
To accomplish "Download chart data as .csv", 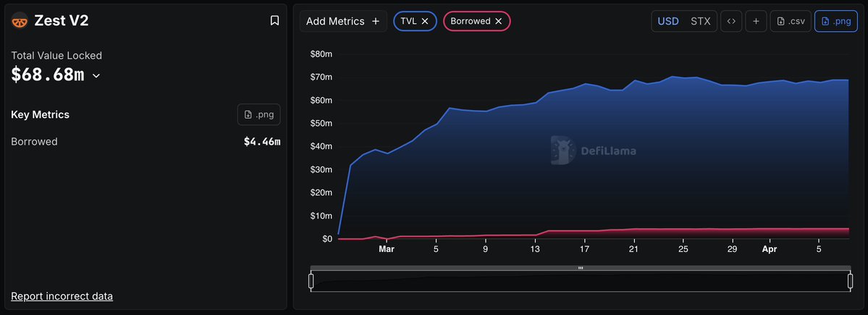I will pos(791,21).
